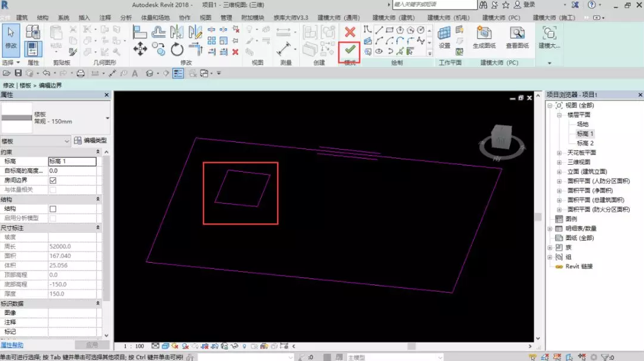Click the view scale 1 : 100
The width and height of the screenshot is (644, 361).
tap(134, 346)
